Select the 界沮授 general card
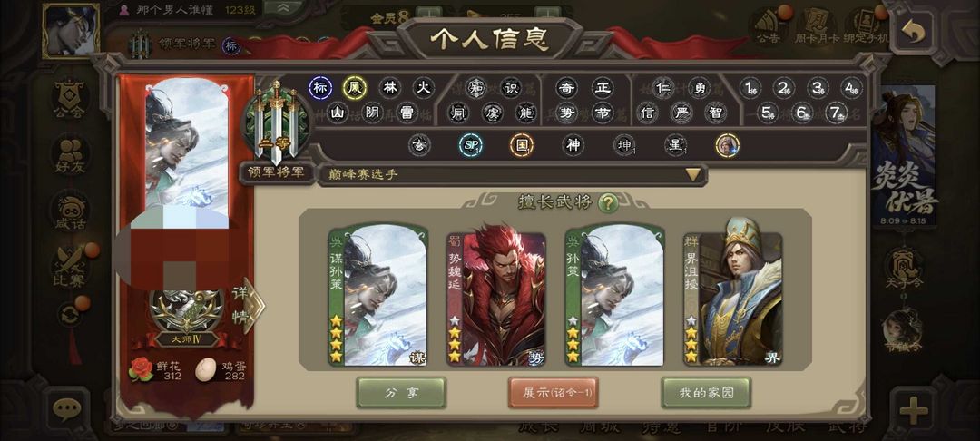This screenshot has height=441, width=980. pyautogui.click(x=732, y=299)
